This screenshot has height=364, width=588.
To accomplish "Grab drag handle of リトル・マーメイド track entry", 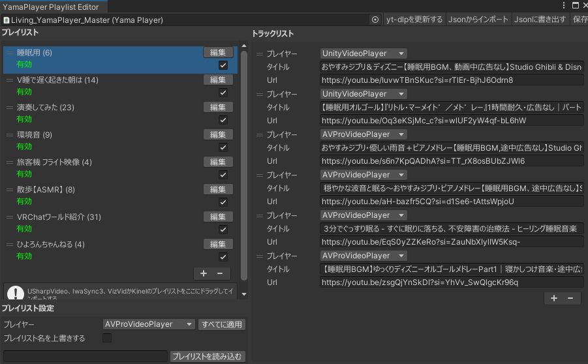I will click(260, 95).
